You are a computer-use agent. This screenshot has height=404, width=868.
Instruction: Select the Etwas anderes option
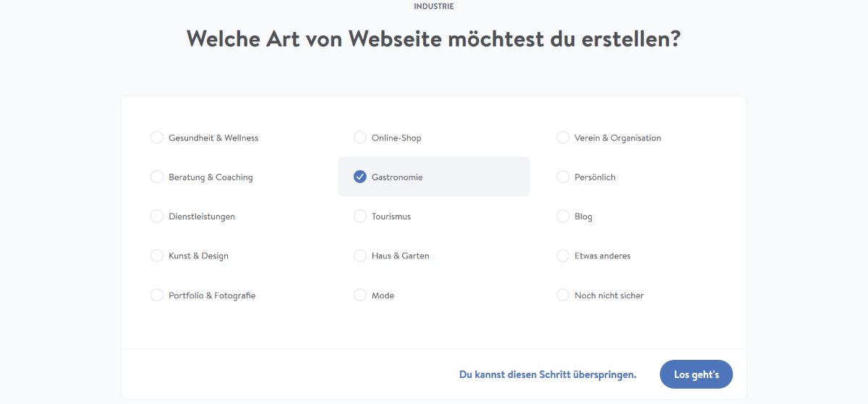click(x=563, y=256)
